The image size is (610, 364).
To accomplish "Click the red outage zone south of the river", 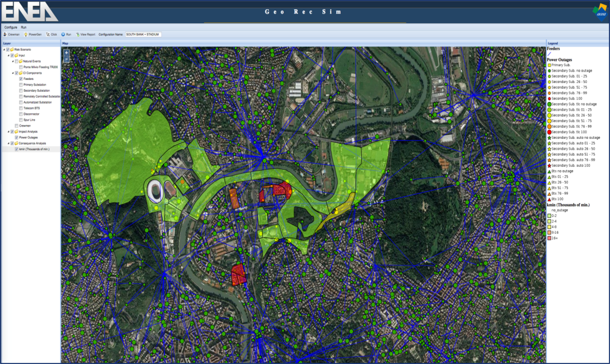I will (238, 275).
